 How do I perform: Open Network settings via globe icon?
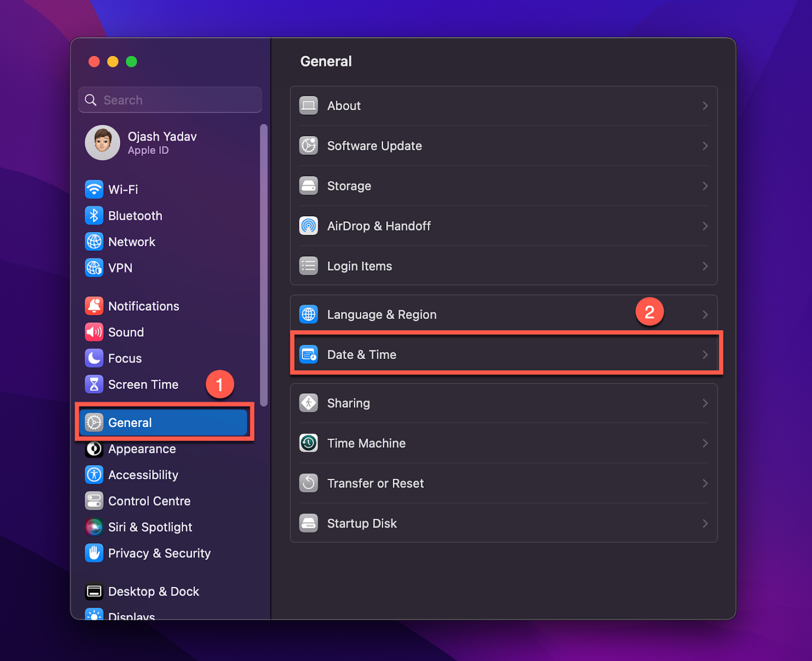[94, 242]
